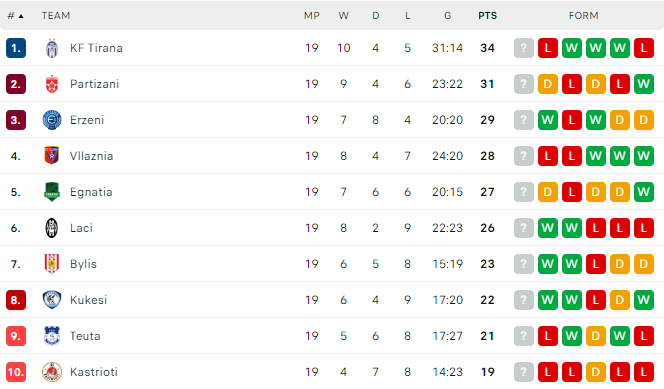The width and height of the screenshot is (664, 389).
Task: Sort the table by MP header
Action: [x=312, y=16]
